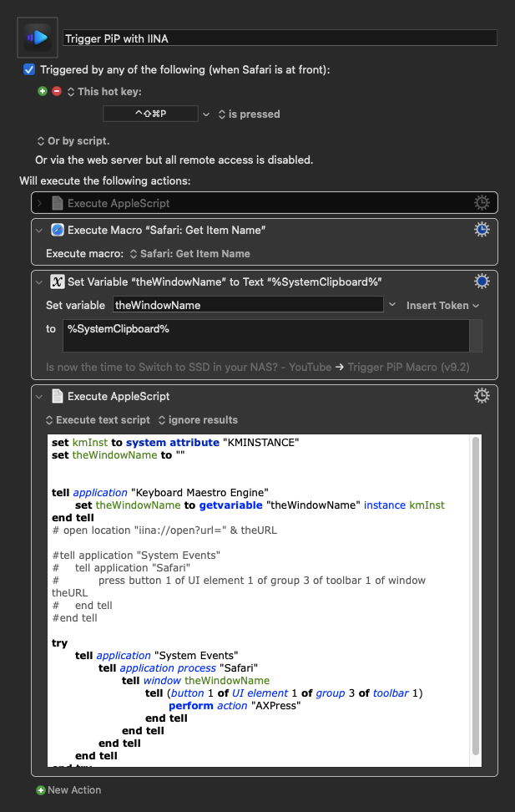Open gear menu of expanded AppleScript action
Image resolution: width=515 pixels, height=812 pixels.
coord(482,396)
